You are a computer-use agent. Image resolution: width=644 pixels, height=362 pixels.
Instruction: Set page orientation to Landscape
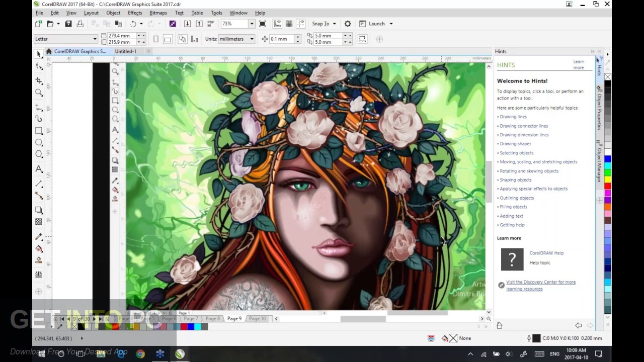coord(168,39)
